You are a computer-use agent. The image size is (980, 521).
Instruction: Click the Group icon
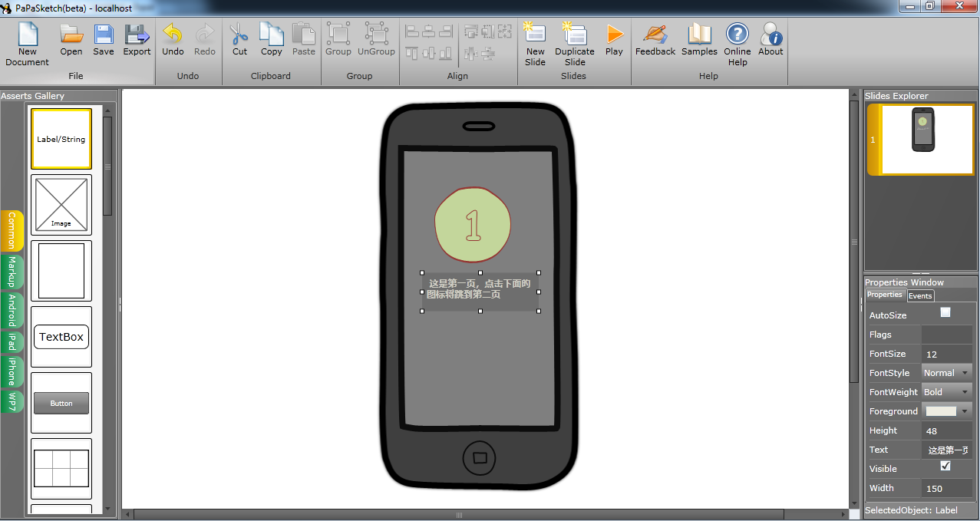click(338, 40)
